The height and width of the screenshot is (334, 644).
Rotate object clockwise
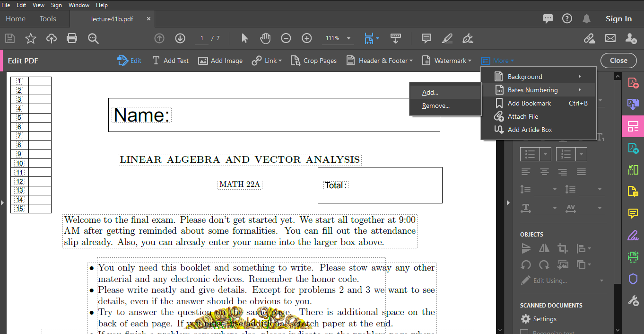(x=544, y=265)
